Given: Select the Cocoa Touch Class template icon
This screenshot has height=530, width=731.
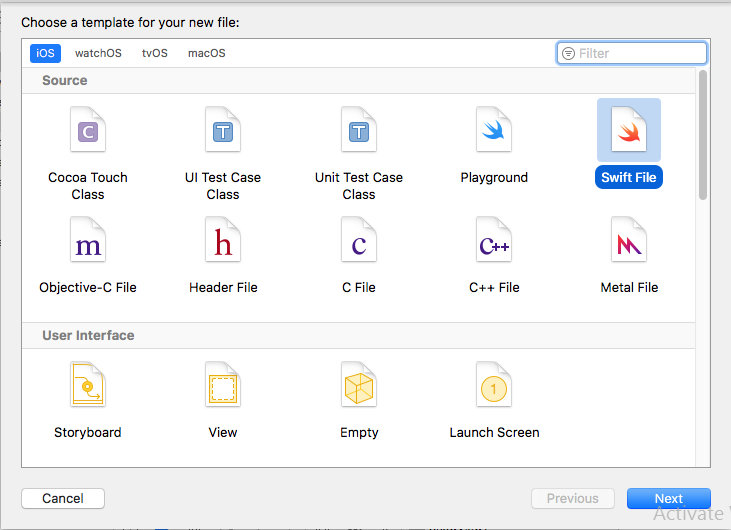Looking at the screenshot, I should click(88, 130).
